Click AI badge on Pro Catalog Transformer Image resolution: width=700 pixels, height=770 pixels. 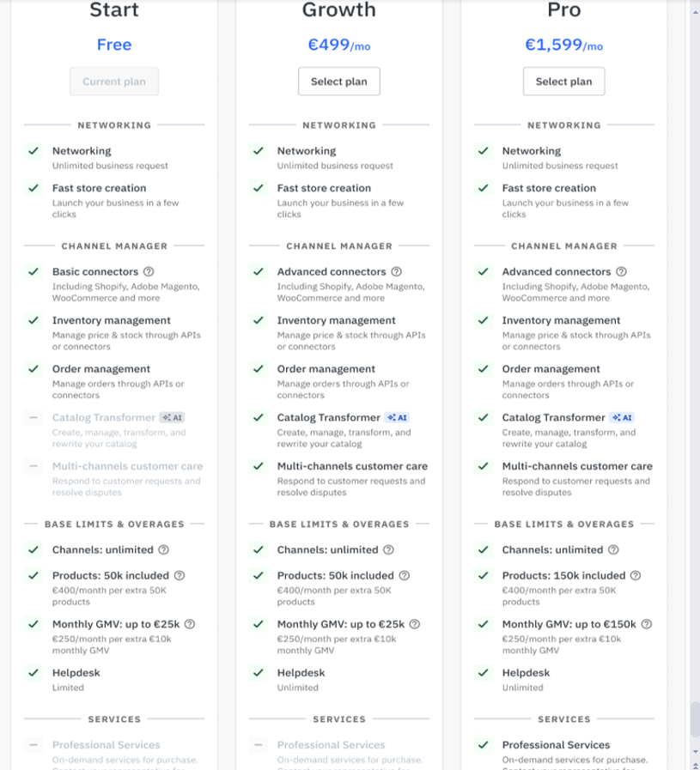pyautogui.click(x=623, y=417)
